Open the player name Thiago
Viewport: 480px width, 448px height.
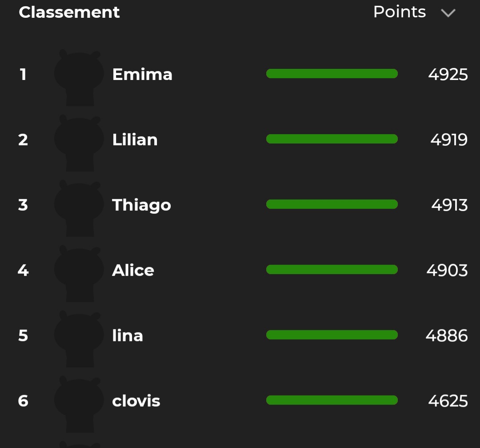pyautogui.click(x=141, y=205)
